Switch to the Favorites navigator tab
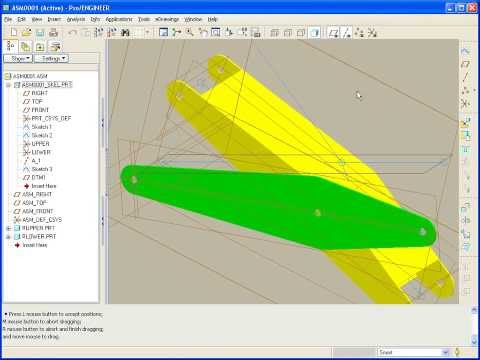The image size is (480, 360). click(40, 46)
